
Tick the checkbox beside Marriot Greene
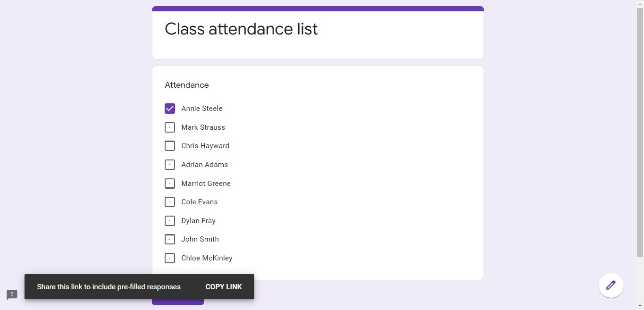[x=169, y=183]
